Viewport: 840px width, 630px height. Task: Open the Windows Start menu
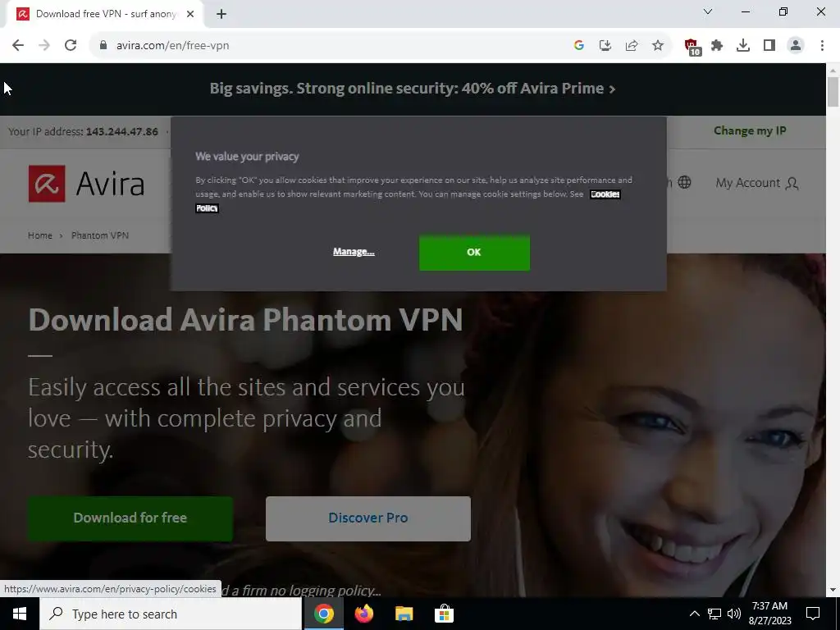pyautogui.click(x=20, y=614)
